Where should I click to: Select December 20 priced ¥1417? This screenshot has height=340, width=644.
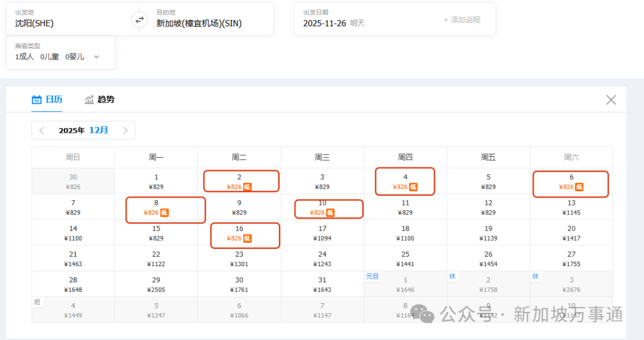(x=571, y=233)
